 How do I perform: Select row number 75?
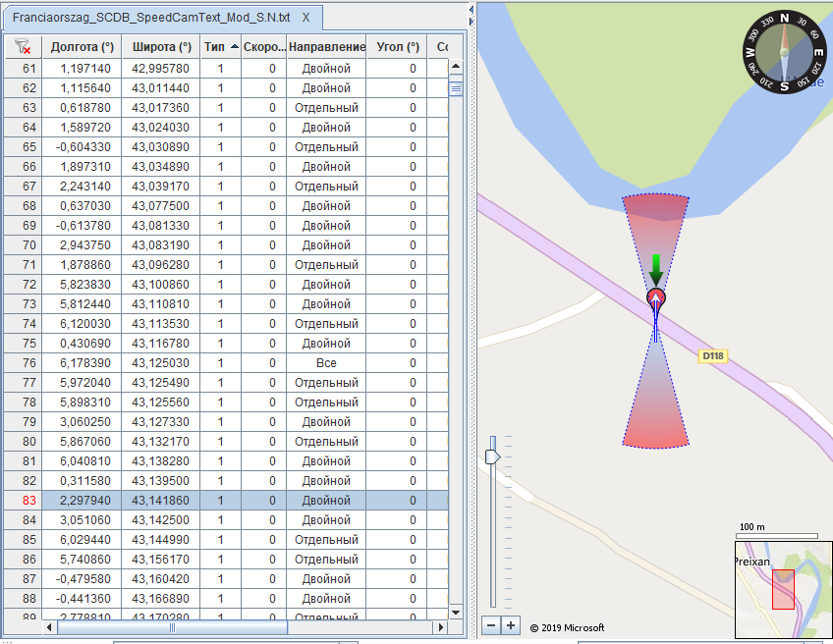click(23, 344)
